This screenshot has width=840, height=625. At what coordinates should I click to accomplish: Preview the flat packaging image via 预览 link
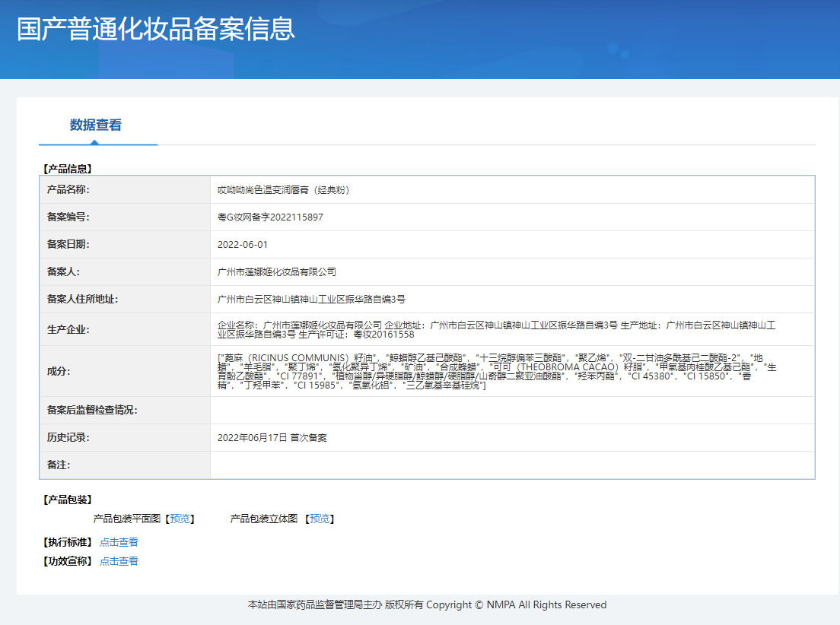click(x=180, y=519)
